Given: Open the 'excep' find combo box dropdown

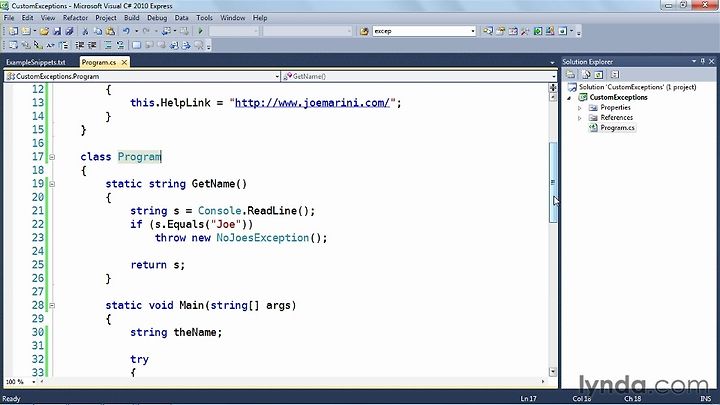Looking at the screenshot, I should [472, 31].
